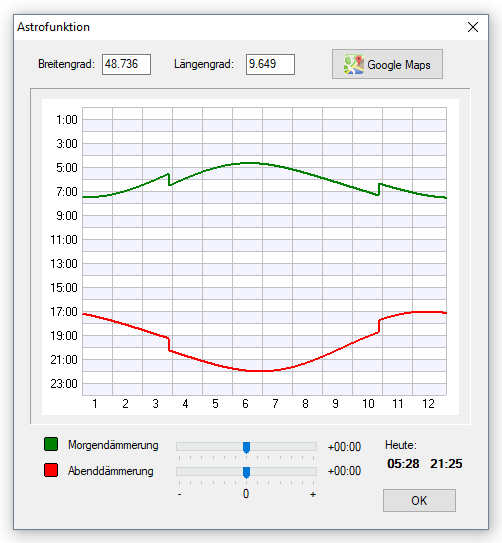The height and width of the screenshot is (543, 502).
Task: Click the red Abenddämmerung color swatch
Action: tap(51, 470)
